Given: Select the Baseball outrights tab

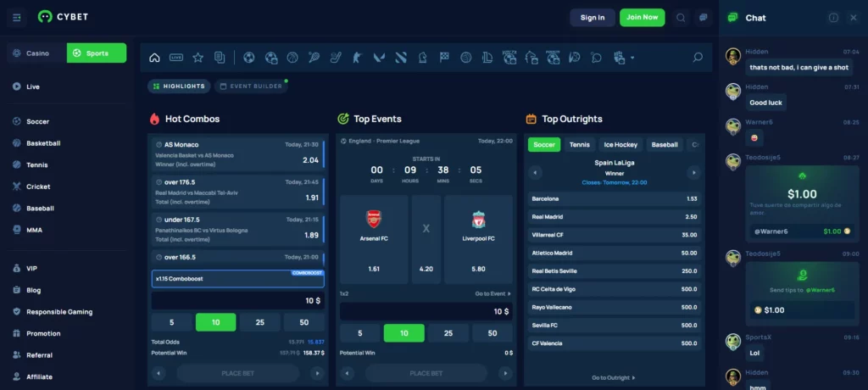Looking at the screenshot, I should tap(665, 145).
